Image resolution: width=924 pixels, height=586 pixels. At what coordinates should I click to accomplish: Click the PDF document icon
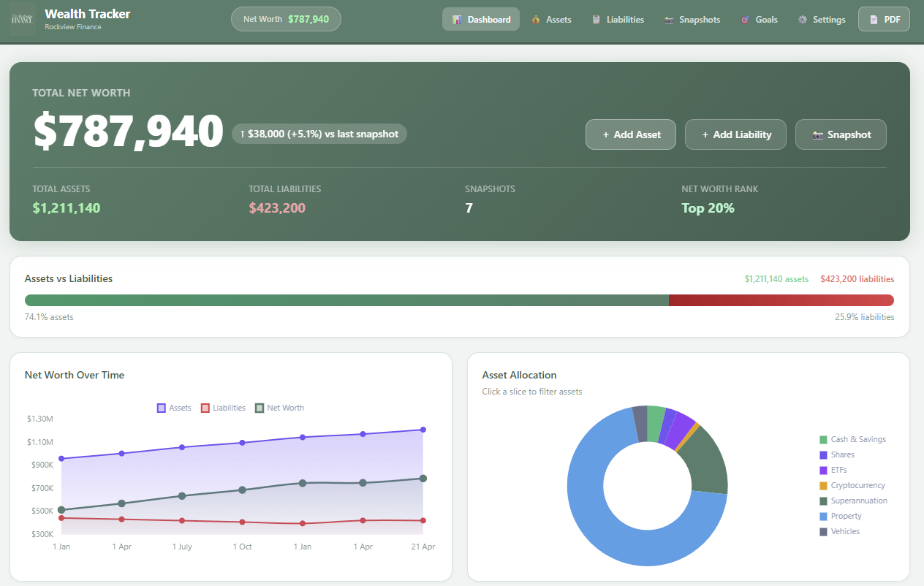click(x=874, y=20)
